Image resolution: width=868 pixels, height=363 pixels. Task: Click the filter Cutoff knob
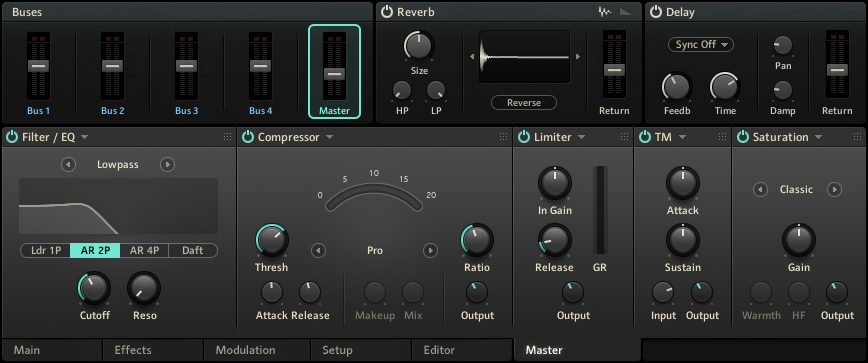94,288
